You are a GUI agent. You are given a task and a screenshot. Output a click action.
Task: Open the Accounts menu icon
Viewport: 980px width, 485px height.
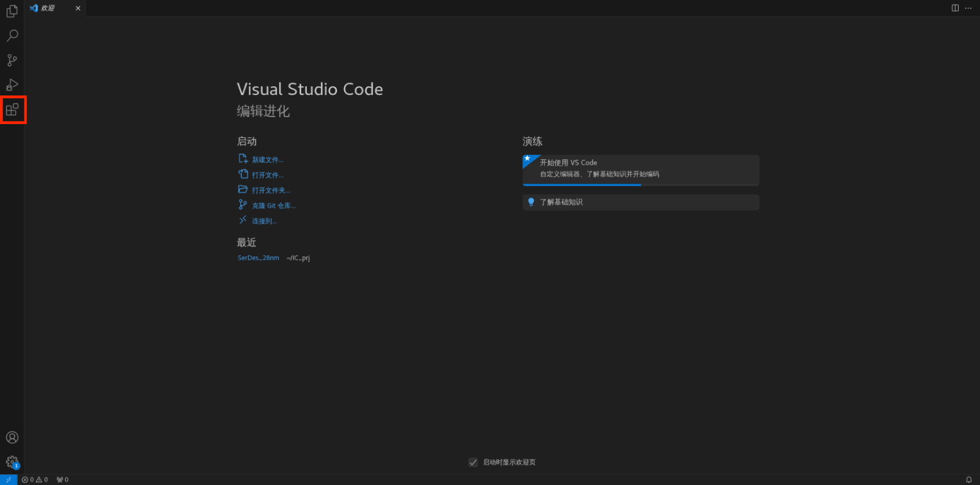(12, 438)
